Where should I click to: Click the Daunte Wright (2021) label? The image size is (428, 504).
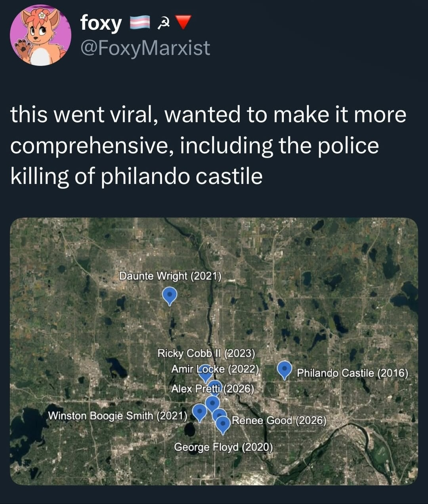click(x=170, y=276)
